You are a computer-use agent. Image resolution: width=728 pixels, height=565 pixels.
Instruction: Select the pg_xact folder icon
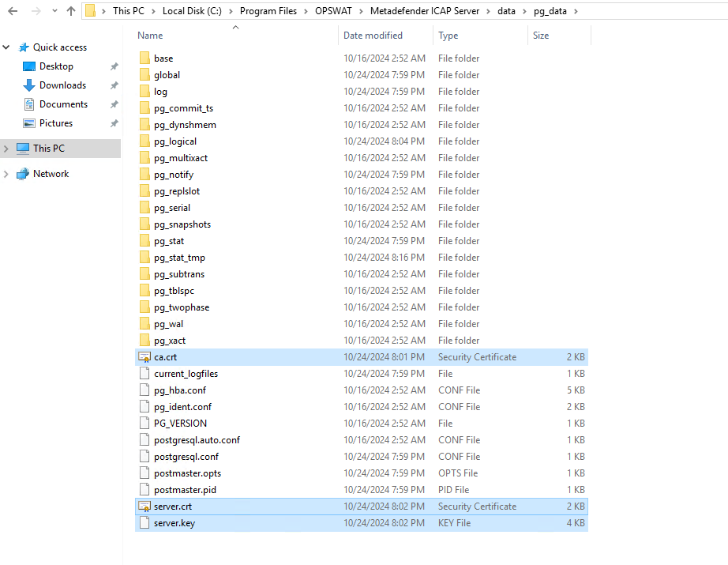click(144, 340)
